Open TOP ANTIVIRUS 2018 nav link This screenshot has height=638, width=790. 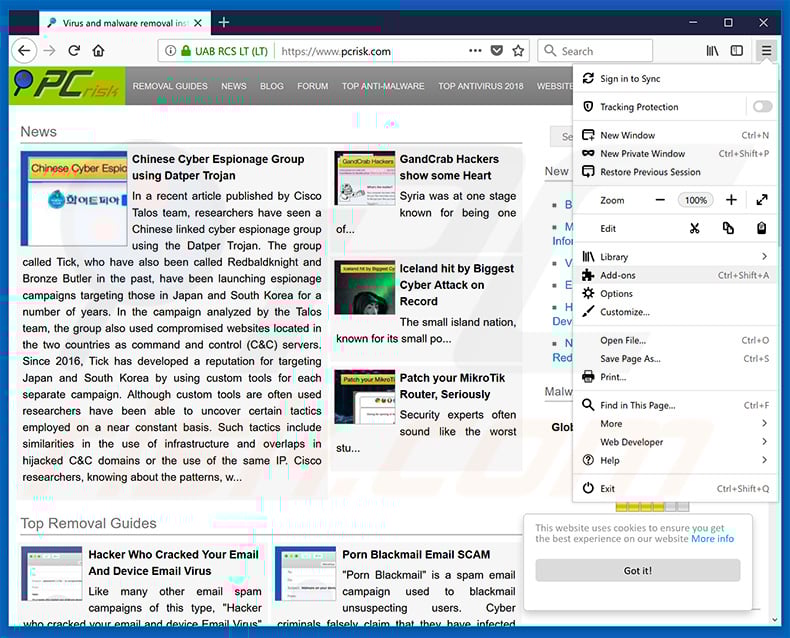(481, 86)
